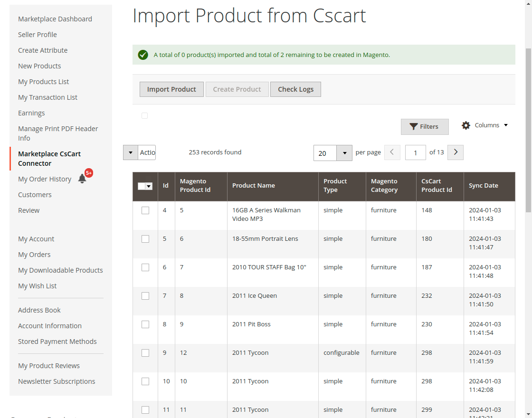Navigate to My Products List
The image size is (532, 418).
[44, 82]
